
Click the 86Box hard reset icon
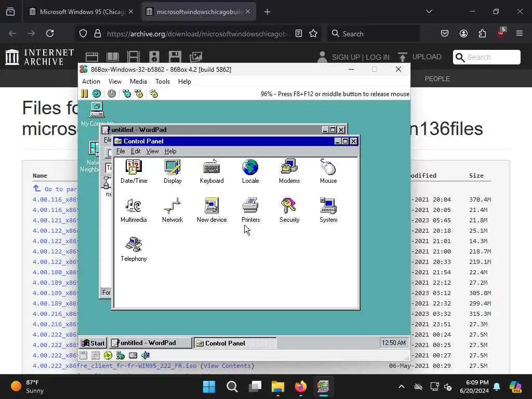coord(96,94)
